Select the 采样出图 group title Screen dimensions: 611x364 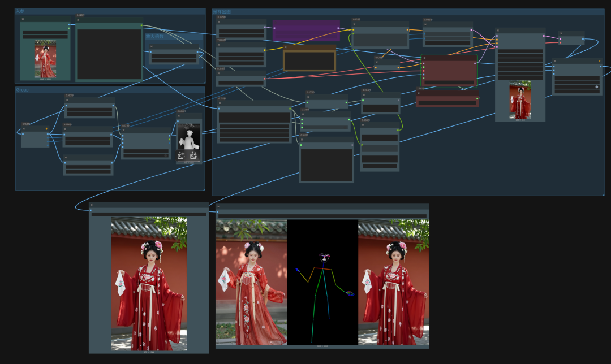pyautogui.click(x=222, y=12)
